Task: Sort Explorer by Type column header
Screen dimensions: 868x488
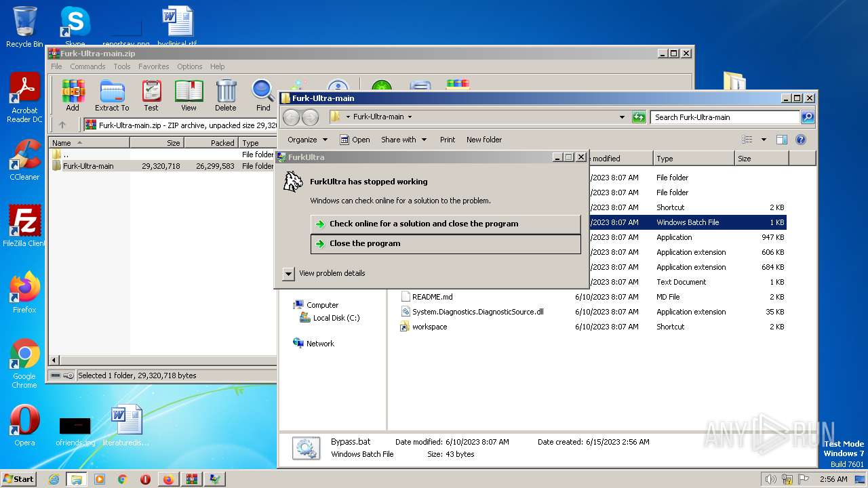Action: [694, 159]
